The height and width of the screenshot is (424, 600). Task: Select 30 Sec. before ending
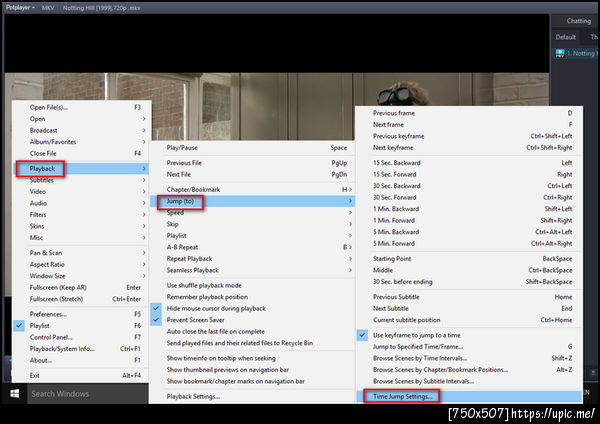coord(469,282)
